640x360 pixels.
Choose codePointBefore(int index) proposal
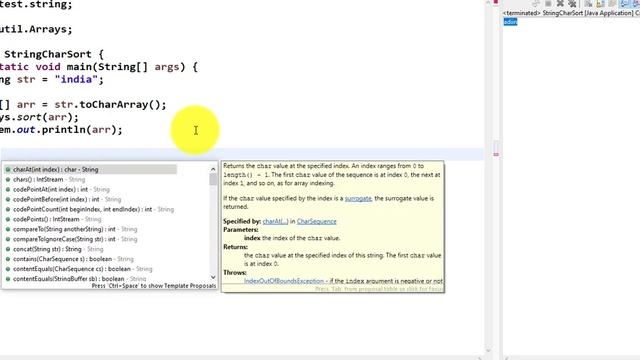63,200
